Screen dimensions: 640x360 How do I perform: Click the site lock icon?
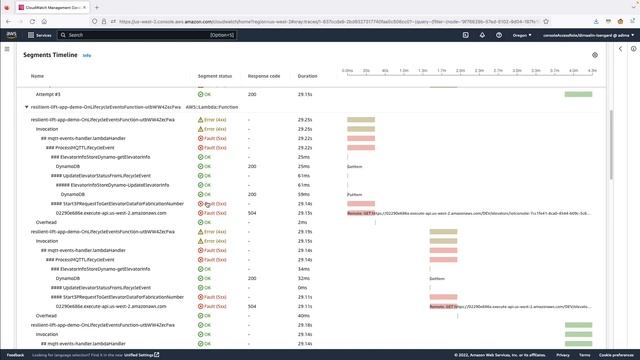point(104,22)
